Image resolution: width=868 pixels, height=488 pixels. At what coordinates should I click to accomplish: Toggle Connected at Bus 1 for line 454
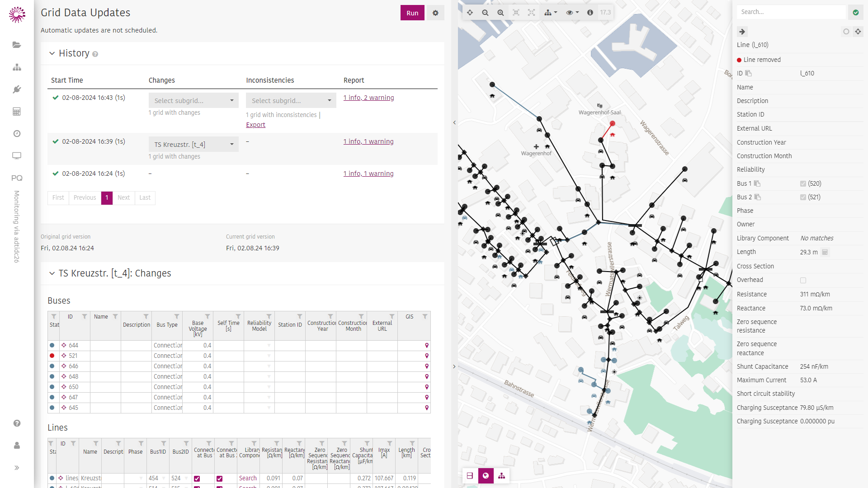[x=197, y=478]
